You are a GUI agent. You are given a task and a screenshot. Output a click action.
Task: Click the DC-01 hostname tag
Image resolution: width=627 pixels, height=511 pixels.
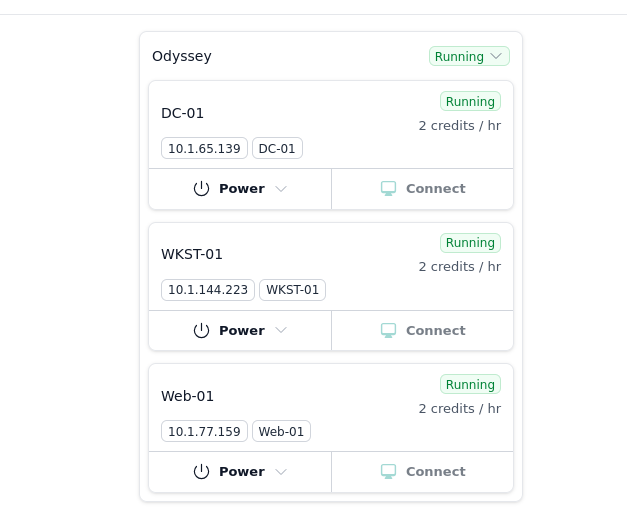click(x=277, y=149)
